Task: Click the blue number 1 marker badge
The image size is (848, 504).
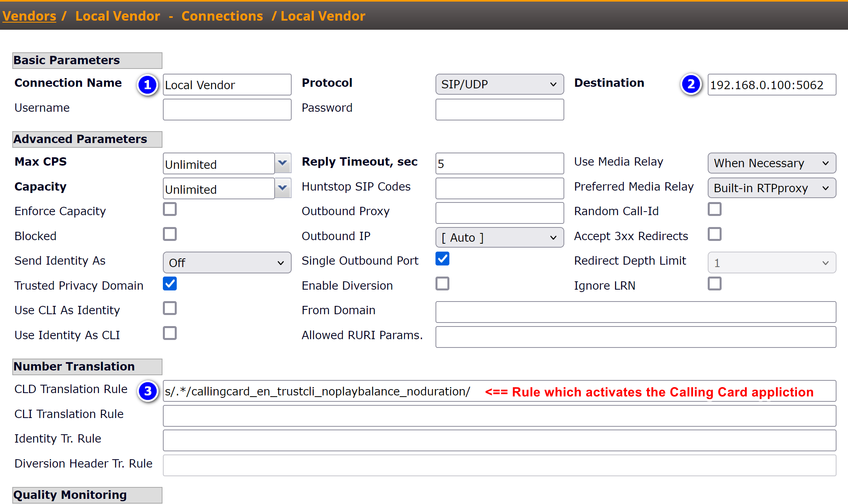Action: pos(147,85)
